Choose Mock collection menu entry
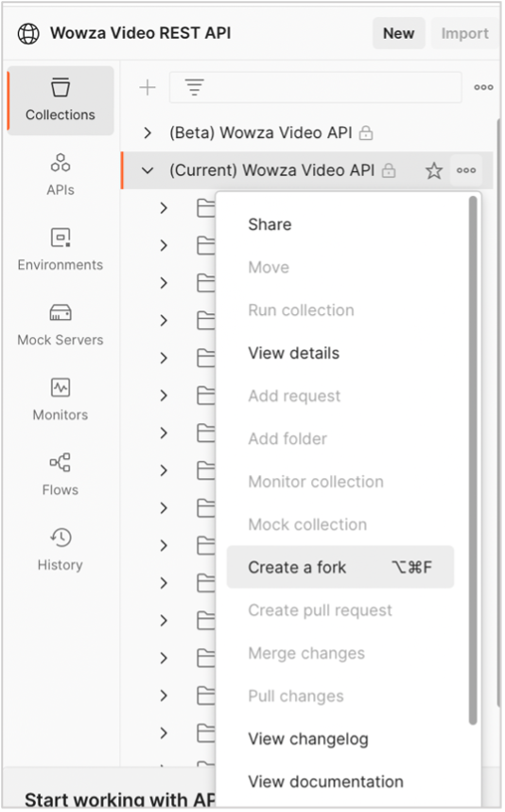Viewport: 505px width, 812px height. pyautogui.click(x=307, y=525)
